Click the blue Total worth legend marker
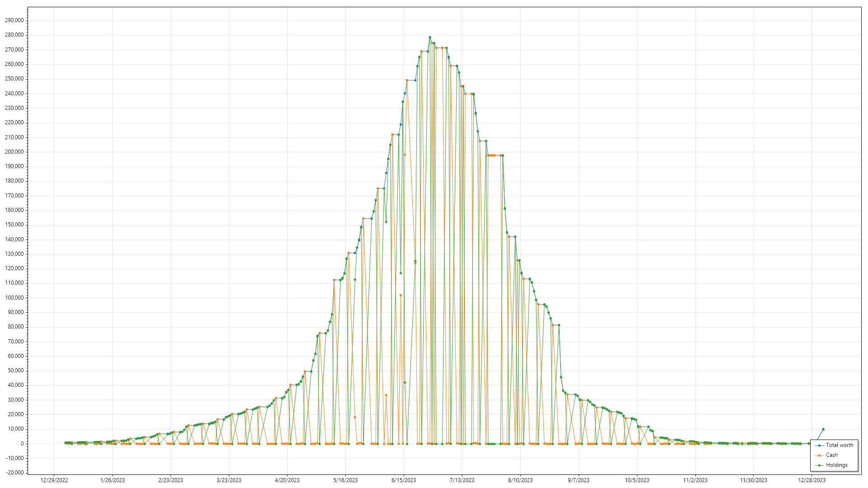Image resolution: width=868 pixels, height=488 pixels. point(819,446)
